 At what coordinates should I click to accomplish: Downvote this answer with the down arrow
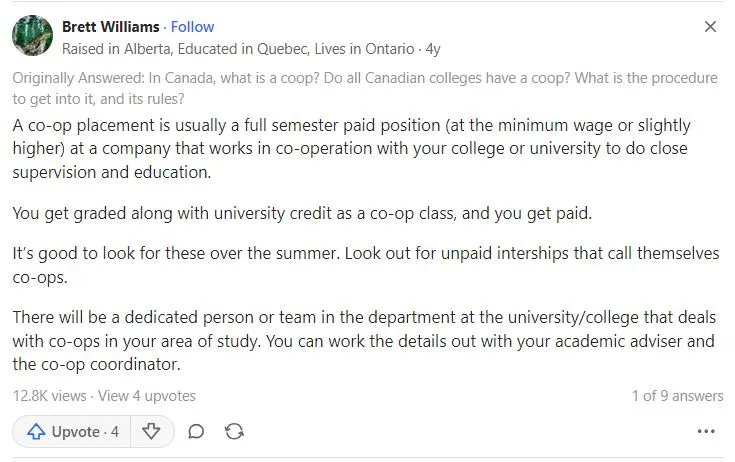coord(152,432)
